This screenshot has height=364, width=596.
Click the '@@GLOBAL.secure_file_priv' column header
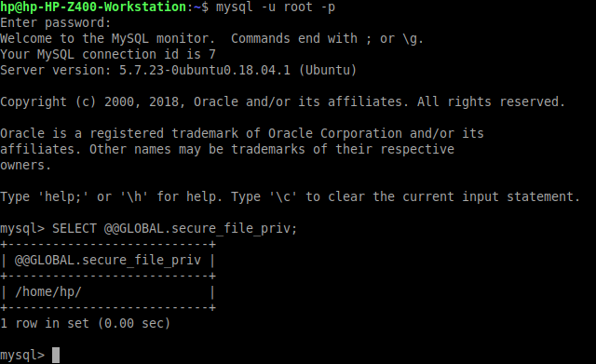pos(108,261)
